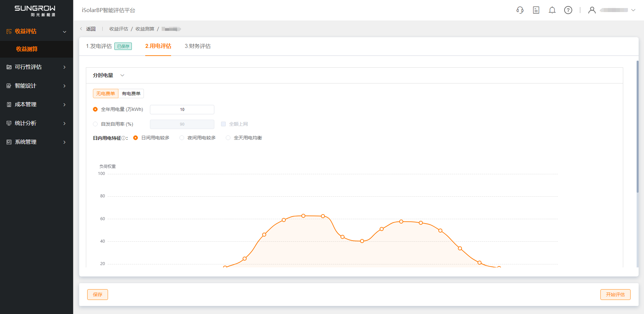Open the document list icon in header
The image size is (644, 314).
pos(536,10)
